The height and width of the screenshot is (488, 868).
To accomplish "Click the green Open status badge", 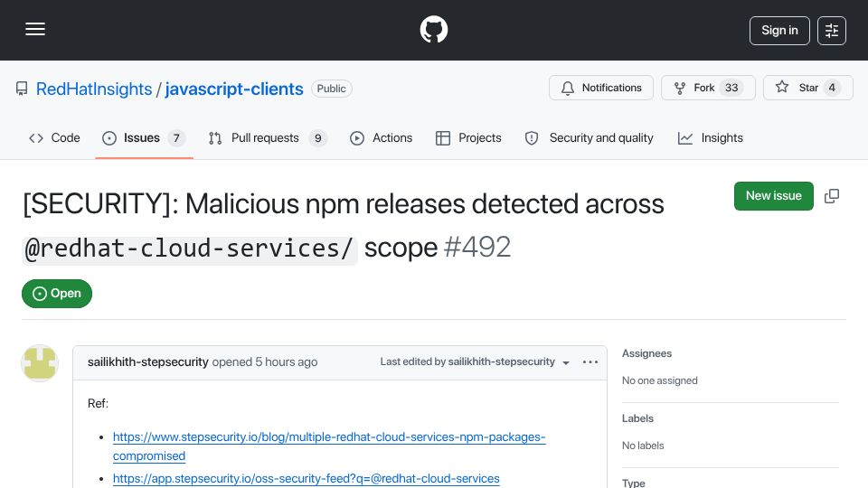I will point(57,293).
